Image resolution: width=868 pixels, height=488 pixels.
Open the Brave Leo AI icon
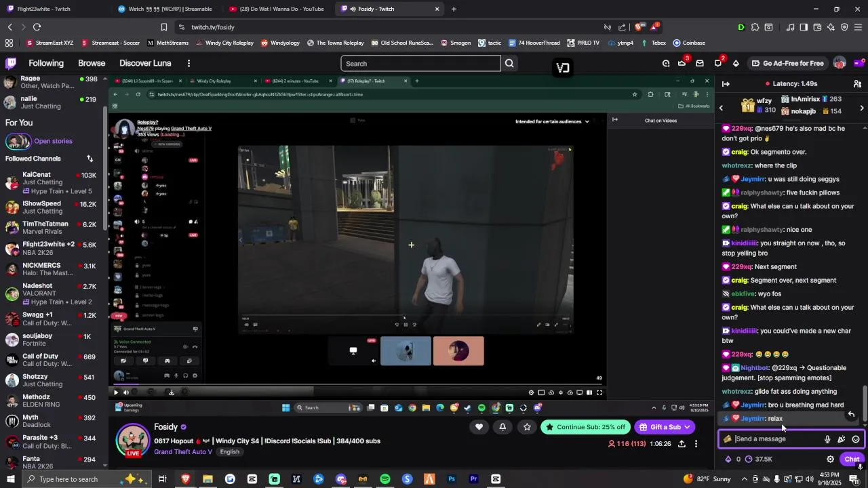point(831,27)
